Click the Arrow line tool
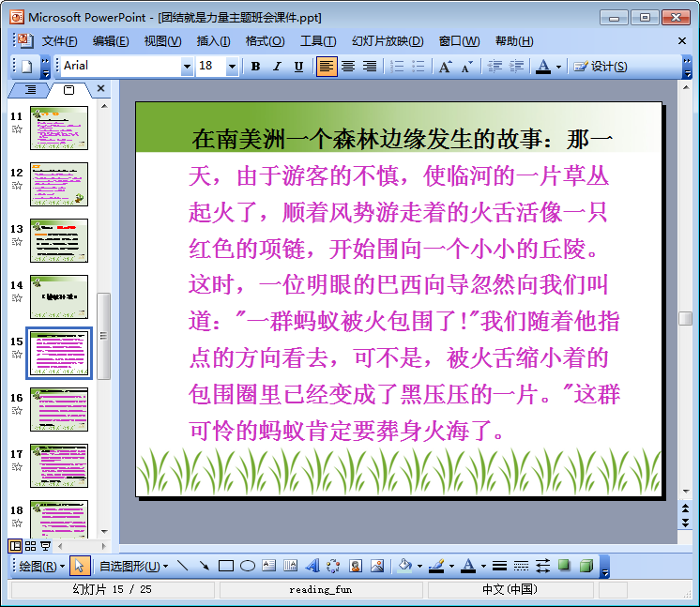Viewport: 700px width, 607px height. click(205, 566)
